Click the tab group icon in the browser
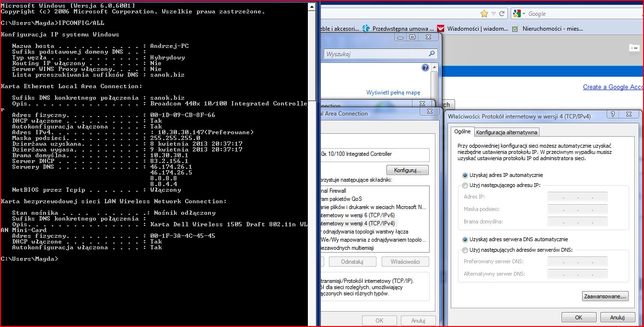This screenshot has width=644, height=327. coord(634,48)
